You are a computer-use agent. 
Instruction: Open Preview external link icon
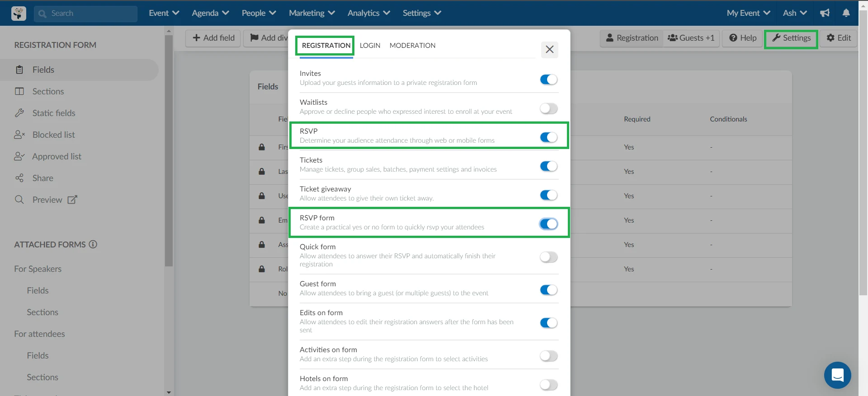click(72, 200)
